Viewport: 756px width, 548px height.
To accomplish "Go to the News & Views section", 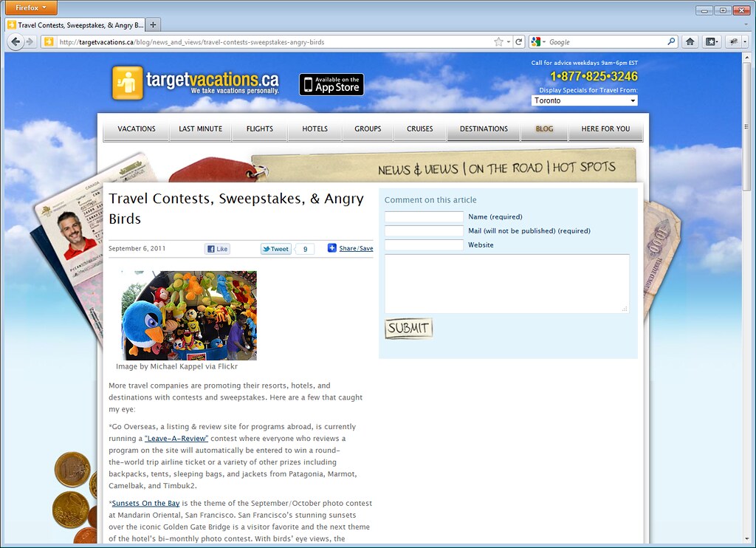I will click(x=418, y=170).
